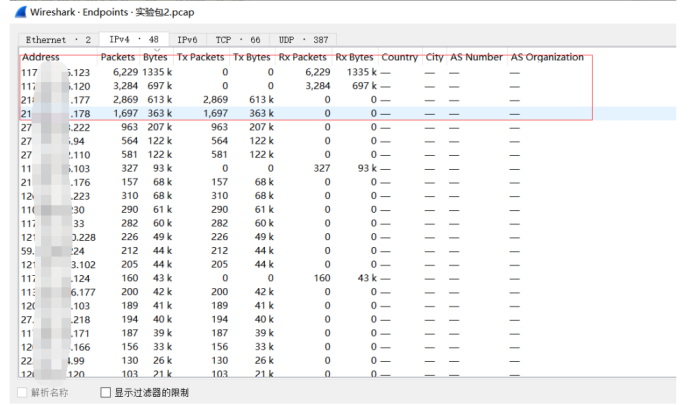Switch to the TCP · 66 tab

pyautogui.click(x=237, y=40)
